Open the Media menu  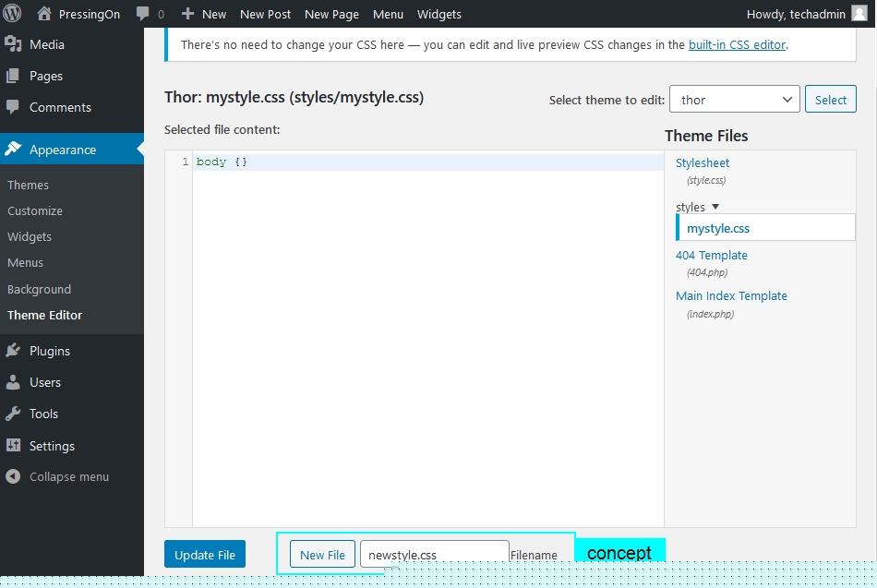click(47, 44)
